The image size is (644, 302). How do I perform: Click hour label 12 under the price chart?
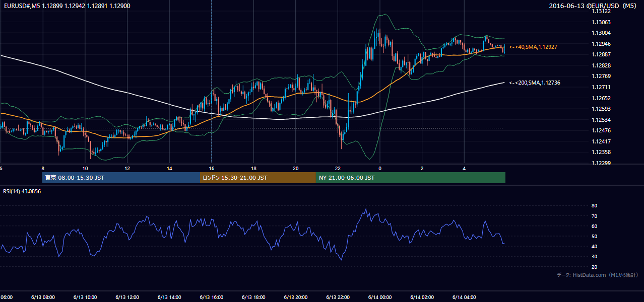coord(127,169)
